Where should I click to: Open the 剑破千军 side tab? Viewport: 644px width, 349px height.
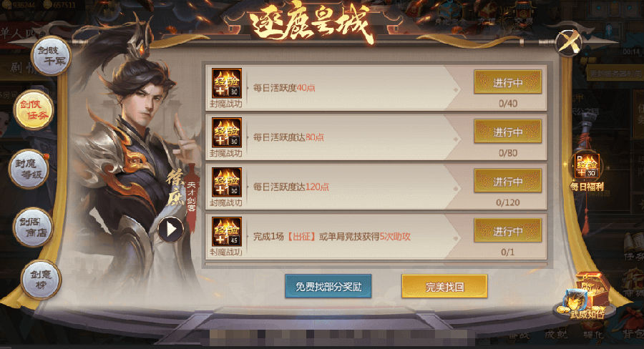(52, 56)
